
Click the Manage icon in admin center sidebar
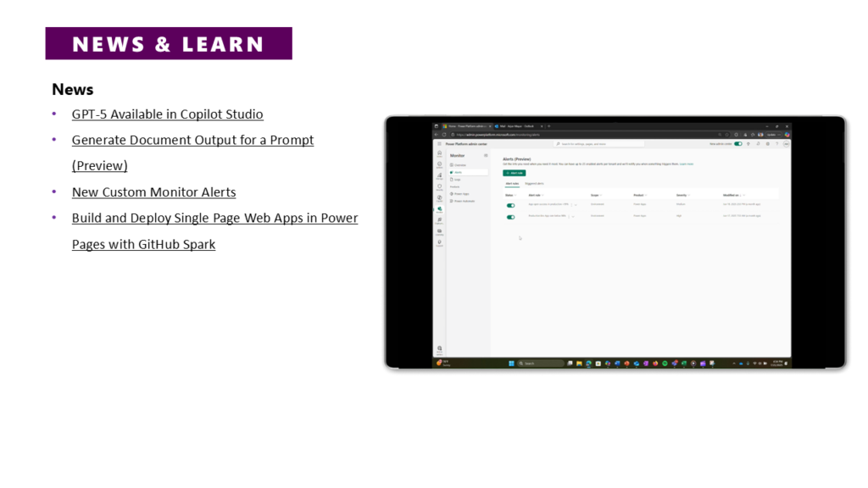pos(440,176)
